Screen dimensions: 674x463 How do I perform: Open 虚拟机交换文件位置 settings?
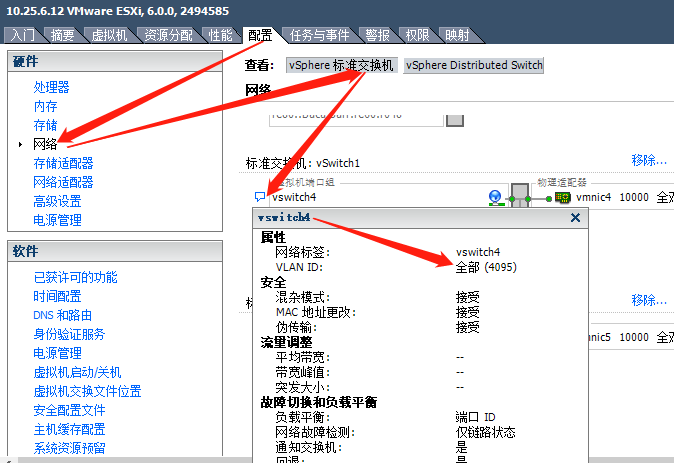(87, 391)
